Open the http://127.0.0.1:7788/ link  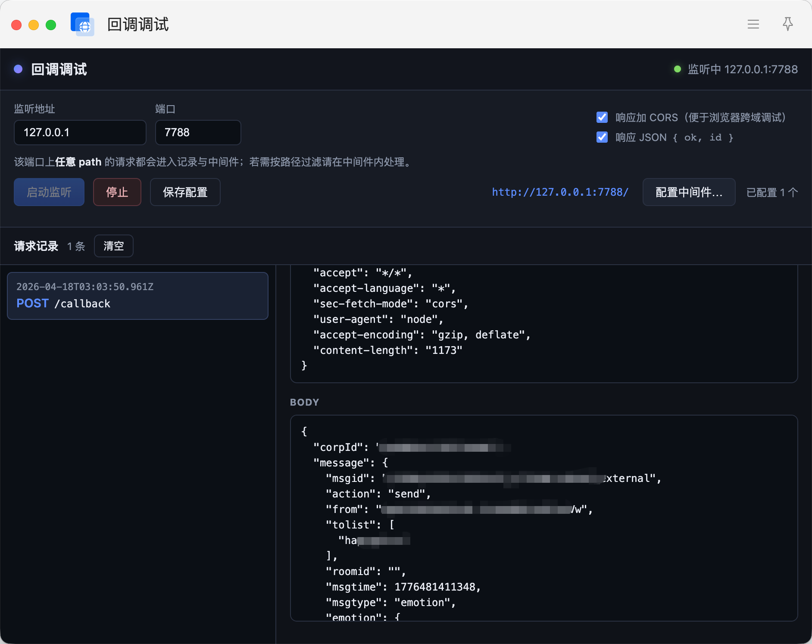560,192
